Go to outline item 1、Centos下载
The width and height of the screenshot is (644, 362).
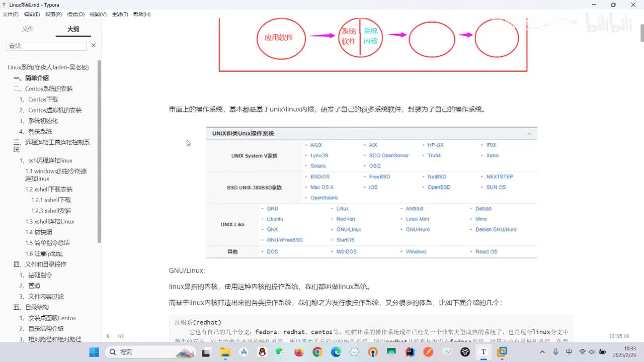point(39,100)
